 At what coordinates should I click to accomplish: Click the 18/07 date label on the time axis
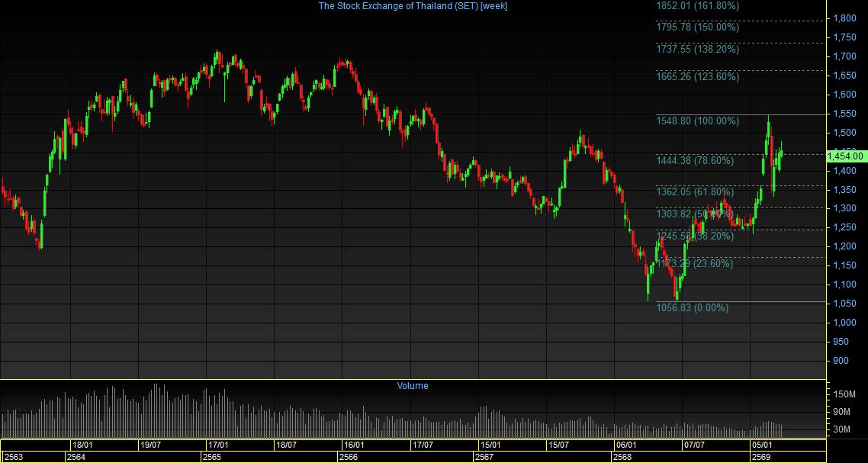tap(286, 445)
